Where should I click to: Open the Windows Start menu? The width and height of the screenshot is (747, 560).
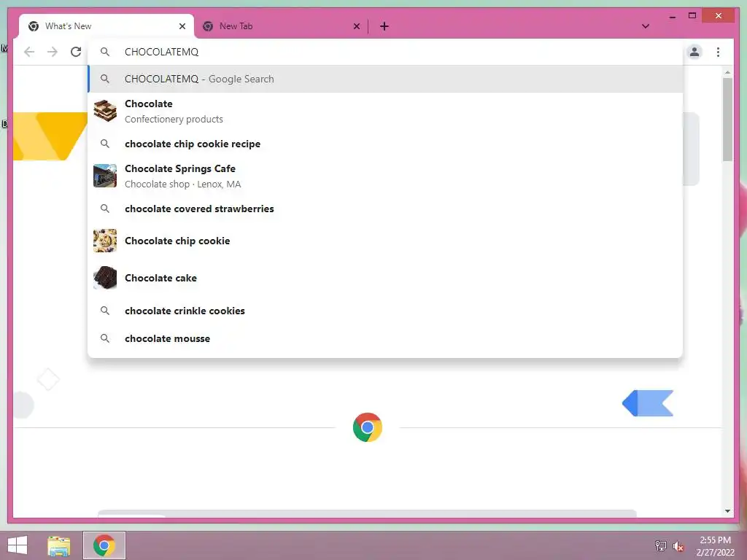(x=18, y=545)
